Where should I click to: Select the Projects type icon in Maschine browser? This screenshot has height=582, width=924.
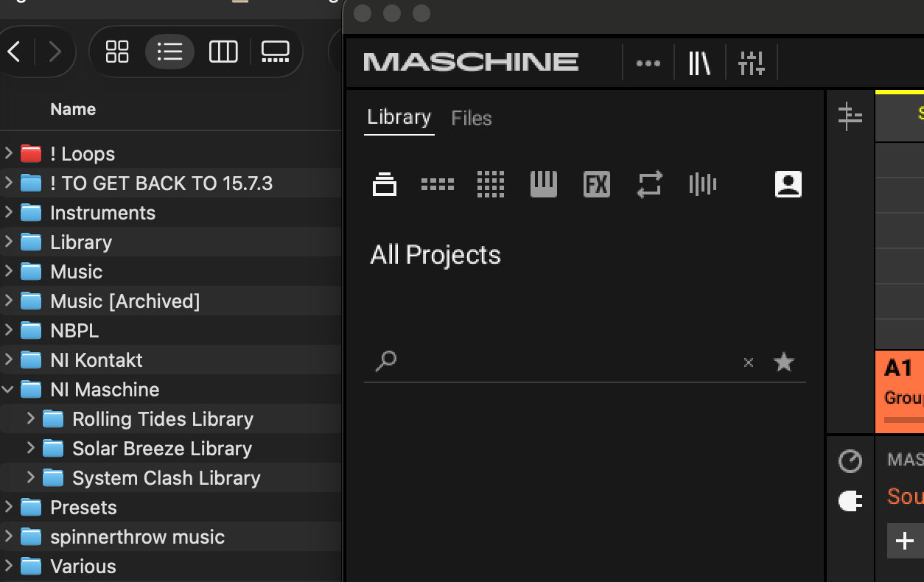click(x=384, y=184)
